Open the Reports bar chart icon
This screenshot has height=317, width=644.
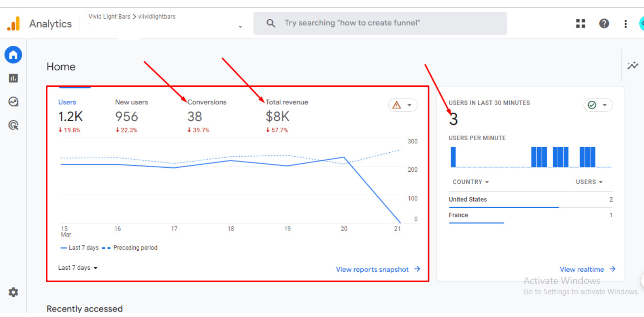13,78
